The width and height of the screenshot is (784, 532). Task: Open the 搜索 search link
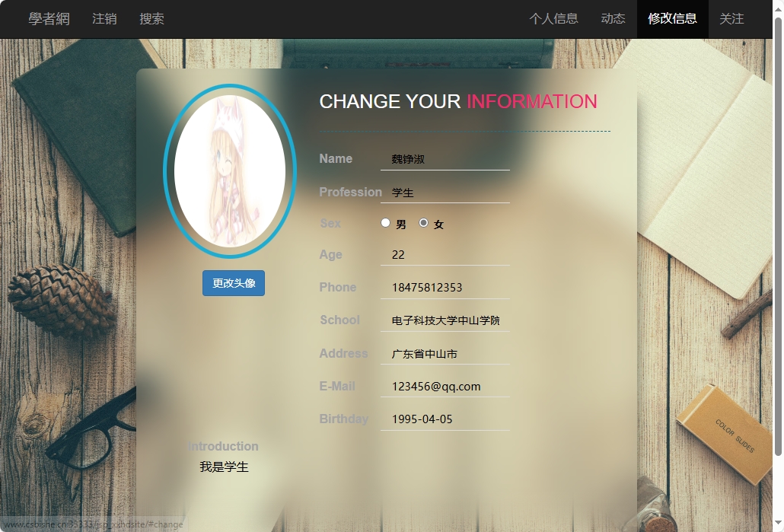pos(151,19)
